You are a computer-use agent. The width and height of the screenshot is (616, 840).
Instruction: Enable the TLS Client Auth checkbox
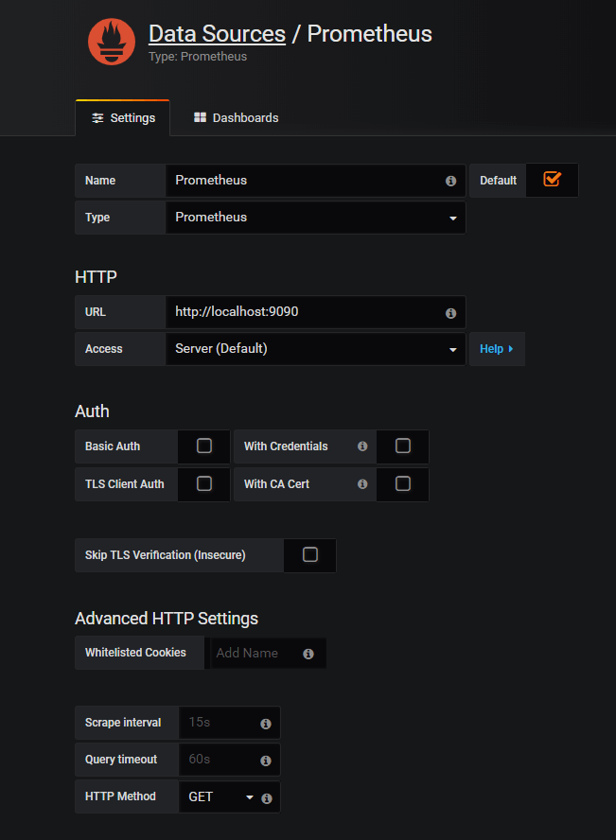(203, 484)
